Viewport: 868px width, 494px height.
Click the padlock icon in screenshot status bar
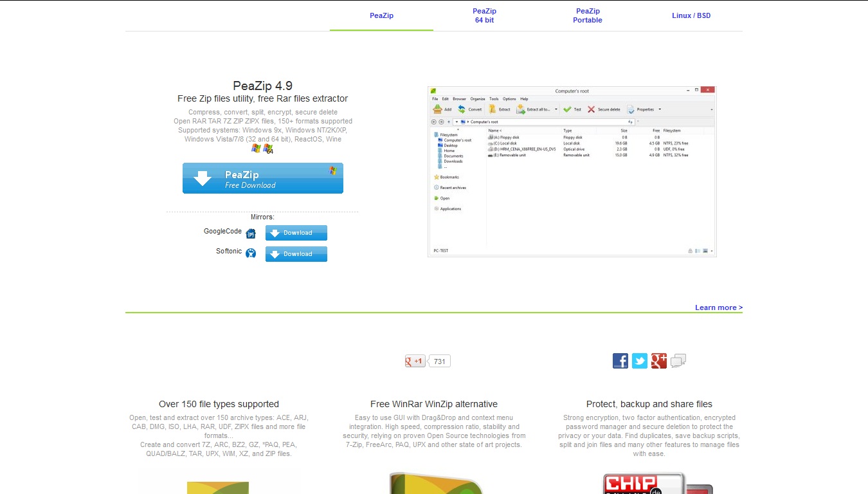click(690, 251)
